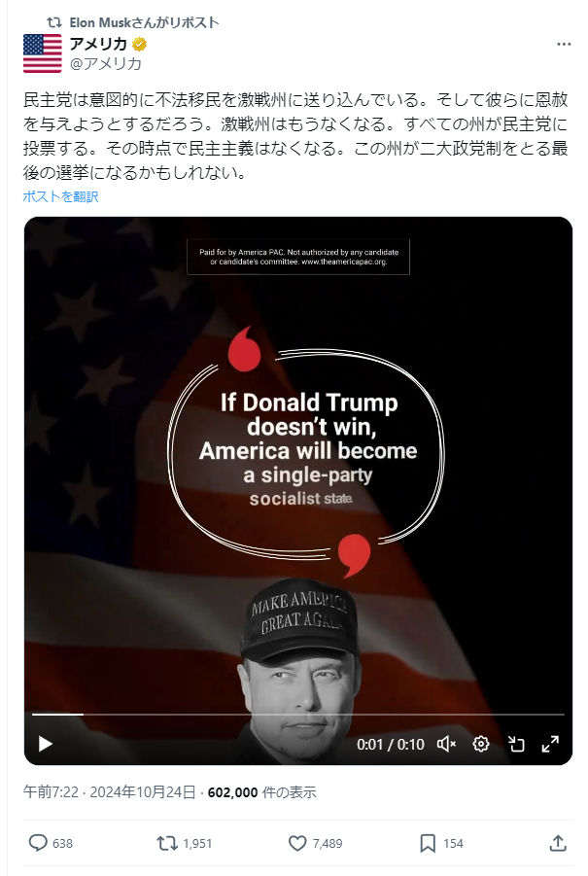Screen dimensions: 588x876
Task: Seek along the video progress bar
Action: click(x=298, y=715)
